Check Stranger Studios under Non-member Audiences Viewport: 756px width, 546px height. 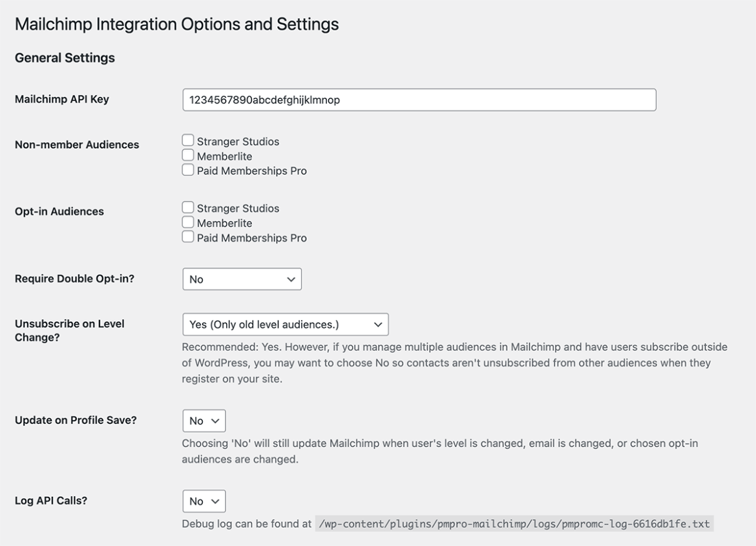[188, 140]
